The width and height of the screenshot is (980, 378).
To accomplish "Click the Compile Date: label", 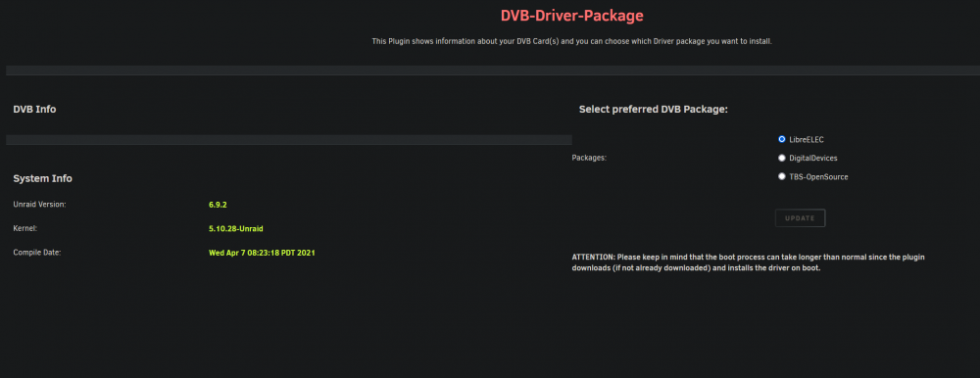I will pyautogui.click(x=37, y=253).
